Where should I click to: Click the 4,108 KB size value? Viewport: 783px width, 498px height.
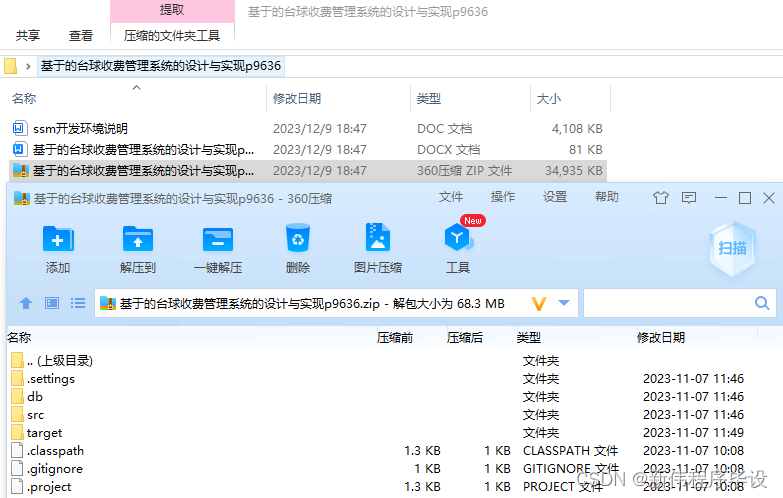coord(577,128)
